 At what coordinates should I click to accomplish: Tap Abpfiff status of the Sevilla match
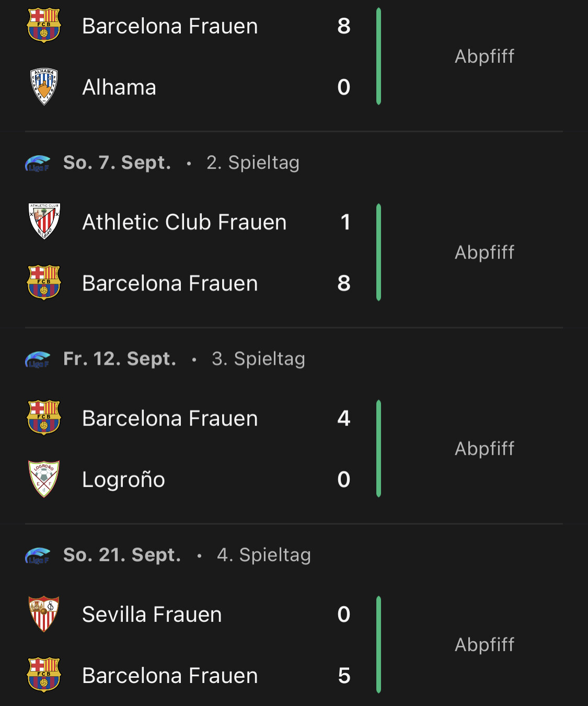(x=484, y=645)
